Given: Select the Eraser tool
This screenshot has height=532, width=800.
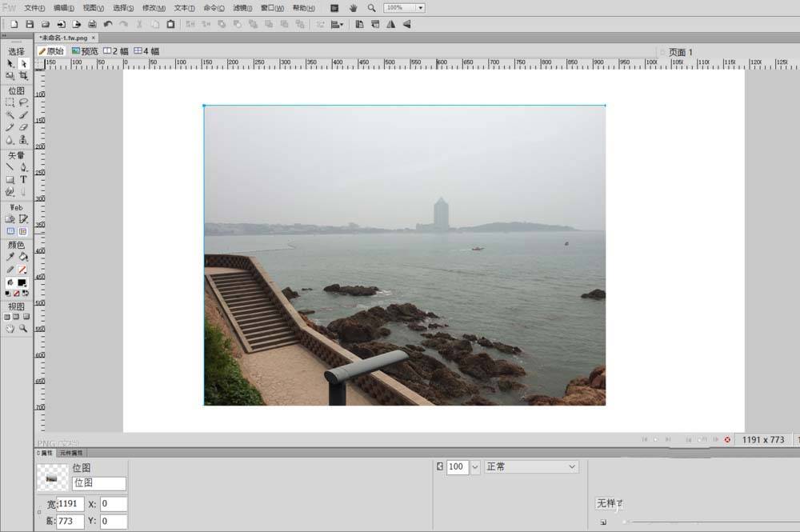Looking at the screenshot, I should tap(23, 127).
